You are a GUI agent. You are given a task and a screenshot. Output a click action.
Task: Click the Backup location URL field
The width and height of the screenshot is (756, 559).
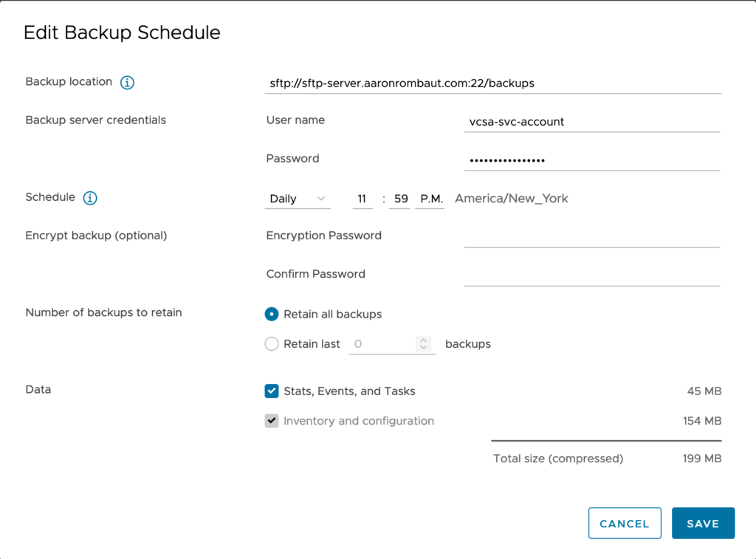point(493,83)
